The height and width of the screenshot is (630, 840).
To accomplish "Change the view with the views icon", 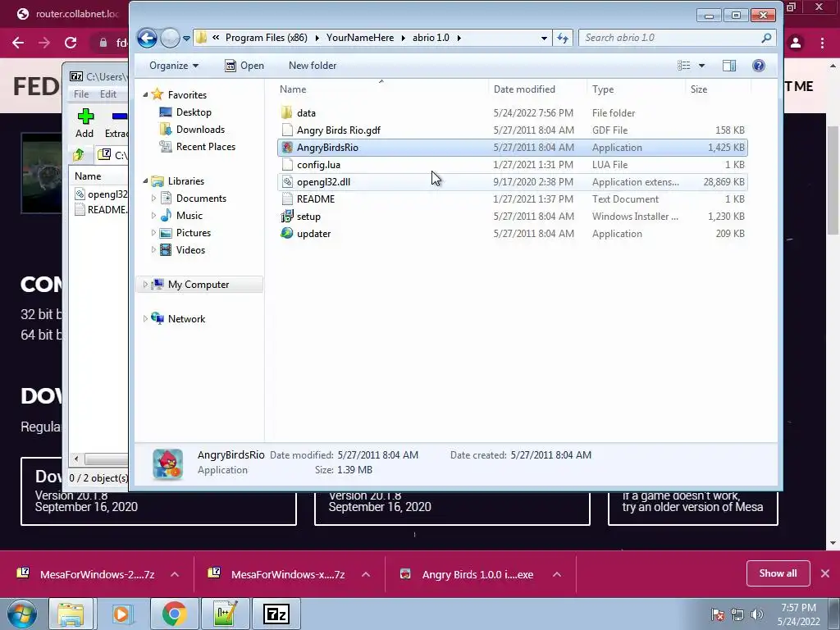I will (683, 66).
